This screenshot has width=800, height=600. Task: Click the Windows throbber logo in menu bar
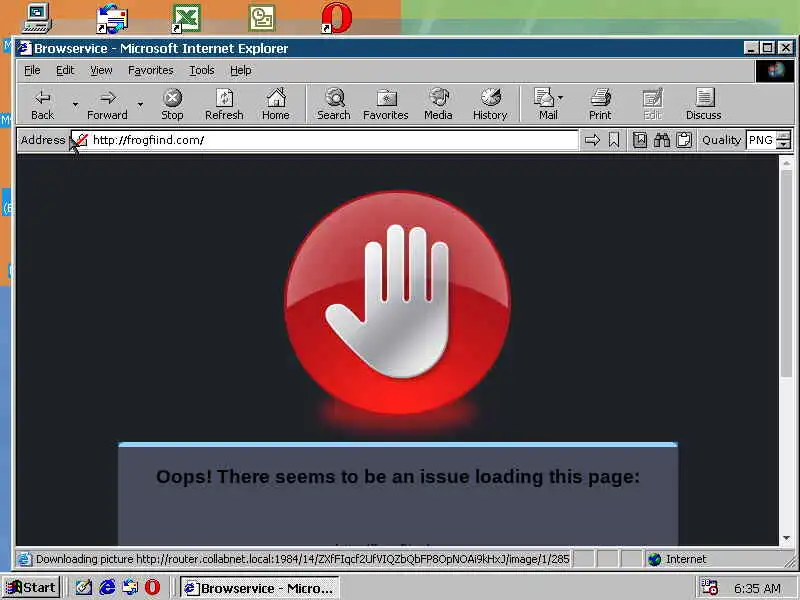pos(774,70)
